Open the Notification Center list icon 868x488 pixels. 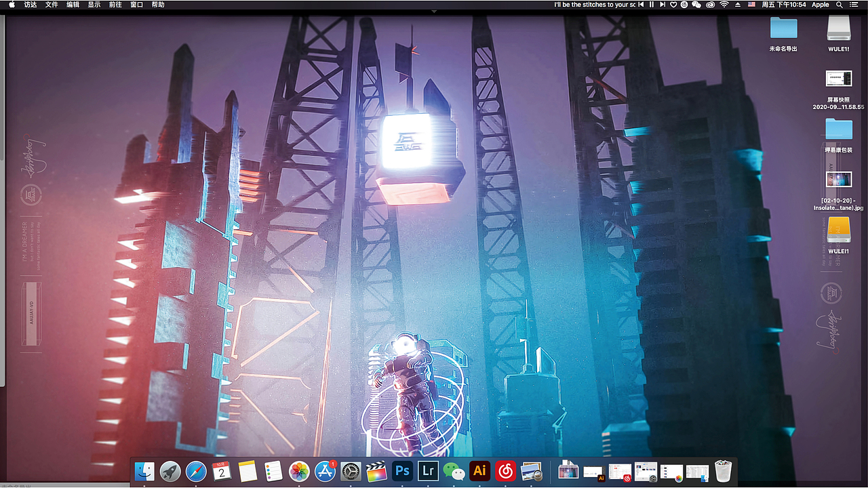coord(855,5)
